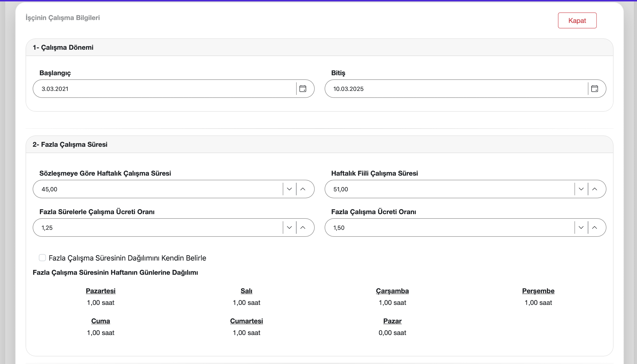Screen dimensions: 637x364
Task: Increase Fazla Sürelerle Çalışma Ücreti Oranı
Action: pyautogui.click(x=303, y=228)
